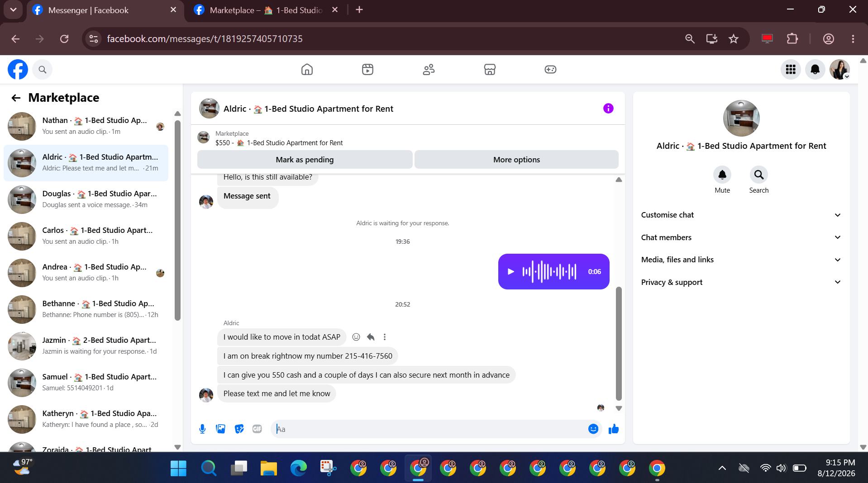Click the message input field
The height and width of the screenshot is (483, 868).
click(430, 429)
